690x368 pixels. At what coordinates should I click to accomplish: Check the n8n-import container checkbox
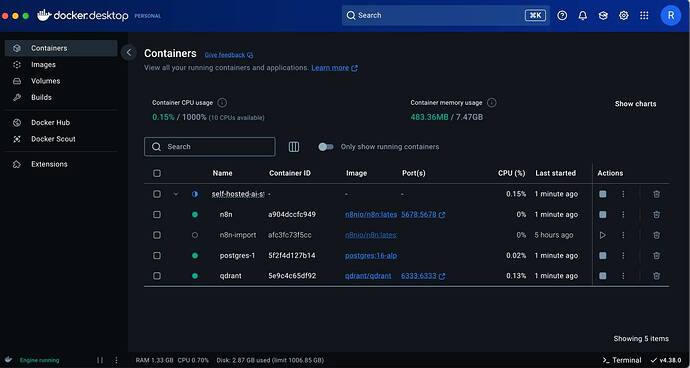157,235
